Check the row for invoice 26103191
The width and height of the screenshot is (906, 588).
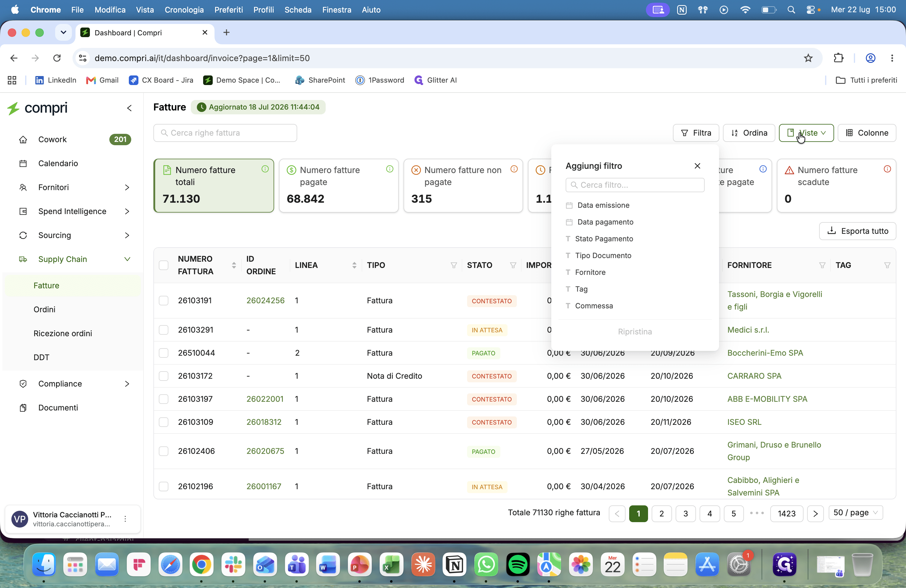(164, 301)
